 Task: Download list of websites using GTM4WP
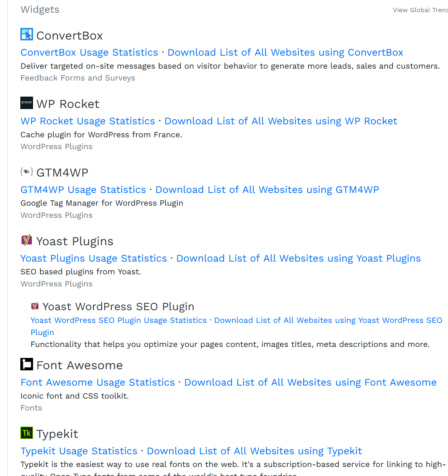tap(267, 190)
